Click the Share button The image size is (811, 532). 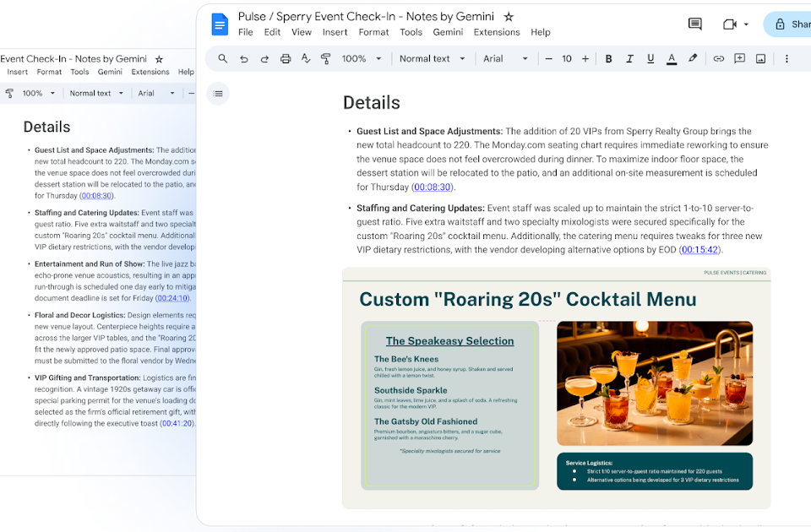792,24
